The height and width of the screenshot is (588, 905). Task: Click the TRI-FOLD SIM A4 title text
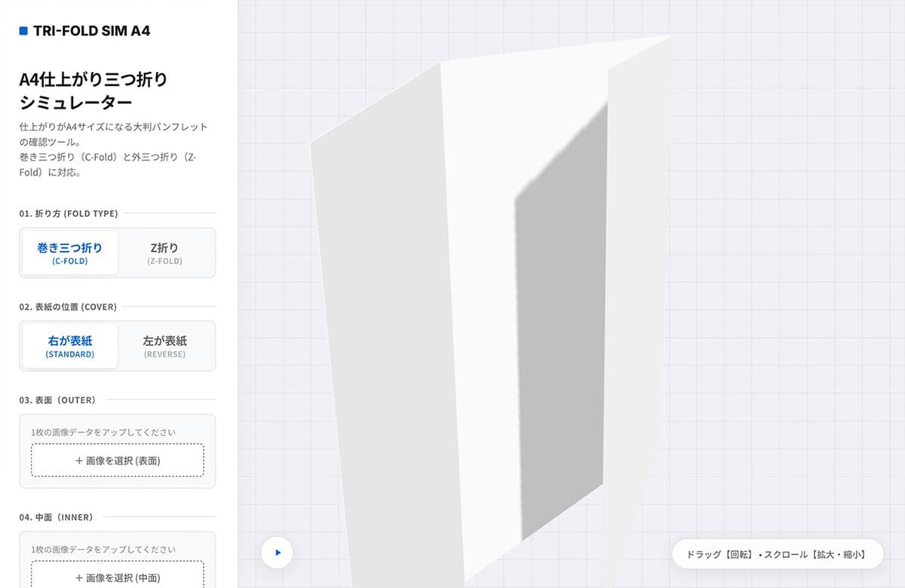[x=91, y=31]
